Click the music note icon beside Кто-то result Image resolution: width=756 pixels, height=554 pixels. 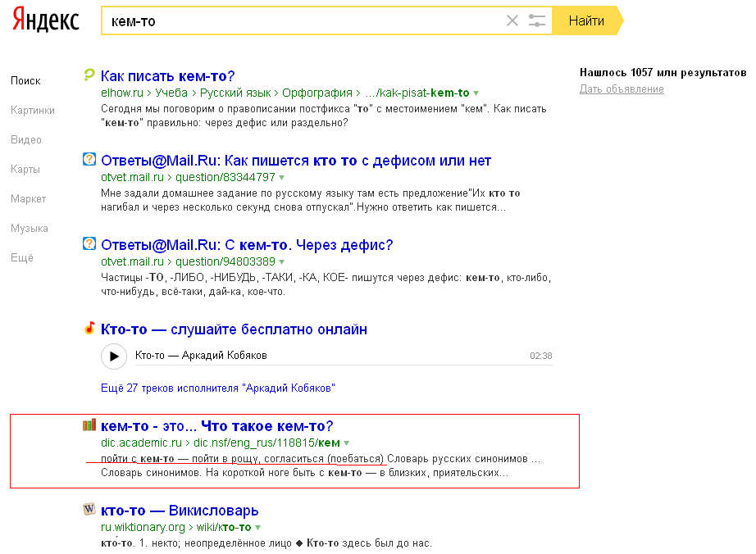coord(89,329)
